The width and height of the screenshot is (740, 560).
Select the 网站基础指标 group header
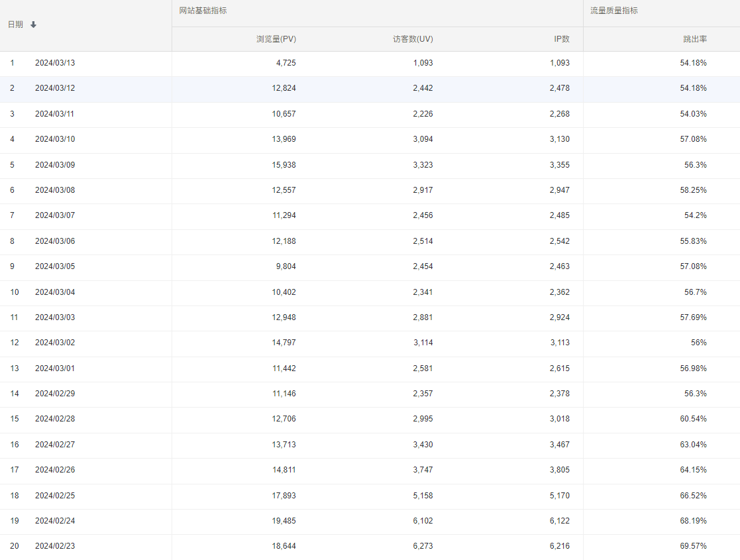pyautogui.click(x=203, y=11)
